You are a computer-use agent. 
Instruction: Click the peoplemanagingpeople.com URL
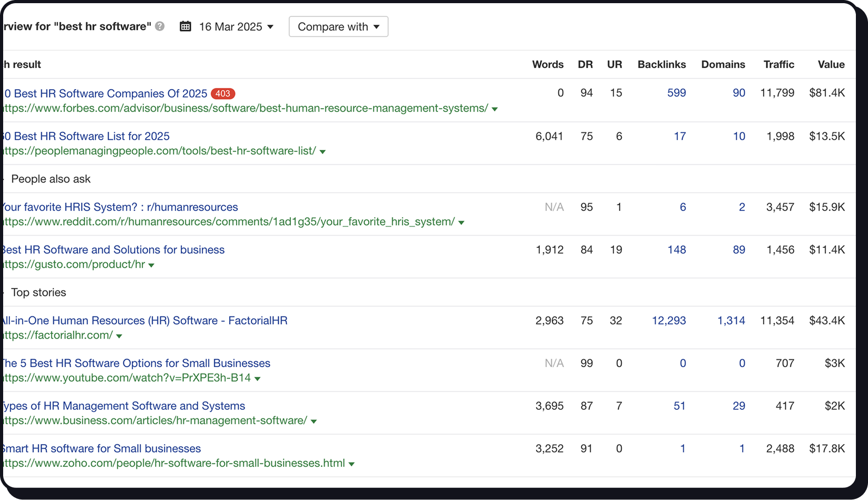[160, 151]
